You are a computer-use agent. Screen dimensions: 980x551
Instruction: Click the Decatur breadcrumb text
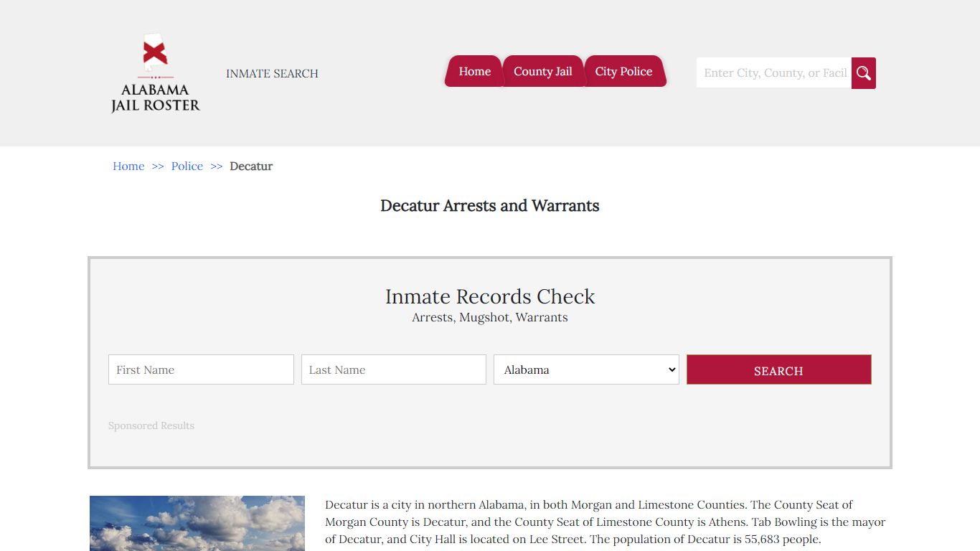click(x=251, y=166)
